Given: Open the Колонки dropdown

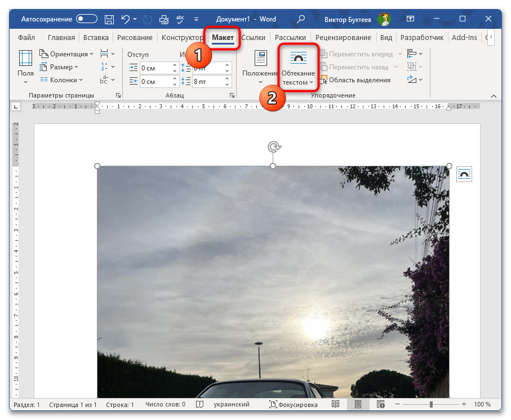Looking at the screenshot, I should [62, 80].
